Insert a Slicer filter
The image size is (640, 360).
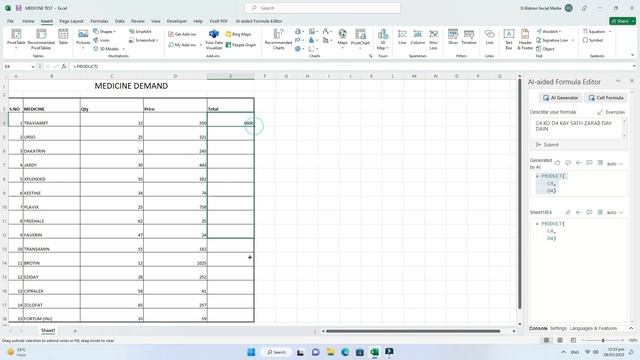click(453, 37)
